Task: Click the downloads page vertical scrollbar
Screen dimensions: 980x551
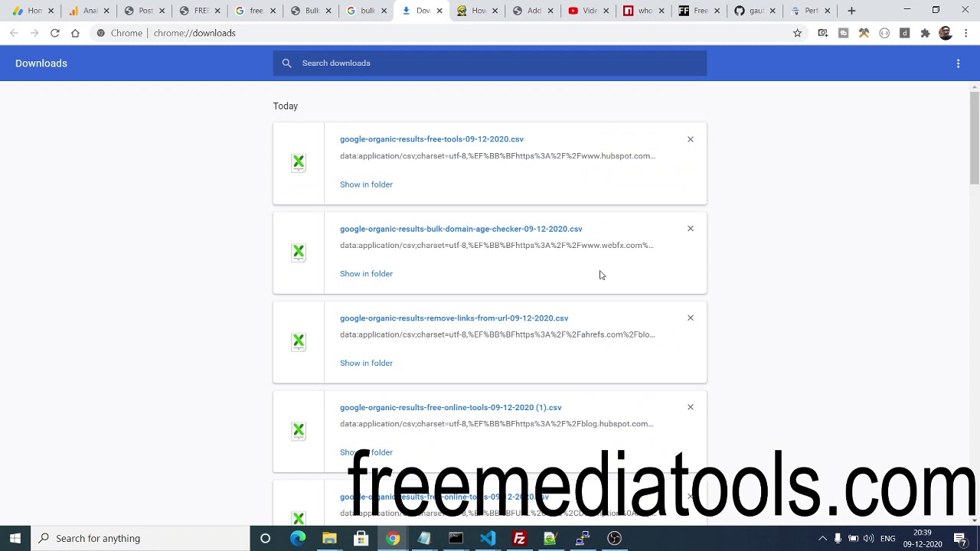Action: point(974,138)
